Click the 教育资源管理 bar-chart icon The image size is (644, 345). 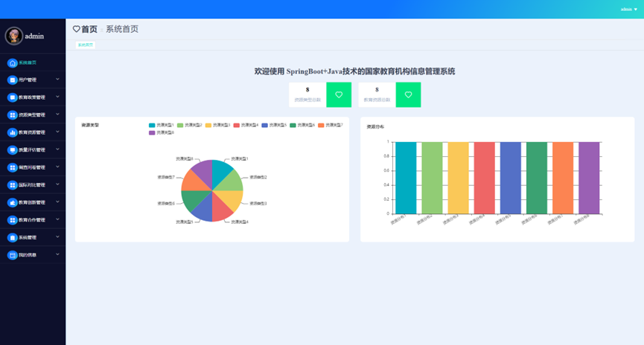click(13, 132)
